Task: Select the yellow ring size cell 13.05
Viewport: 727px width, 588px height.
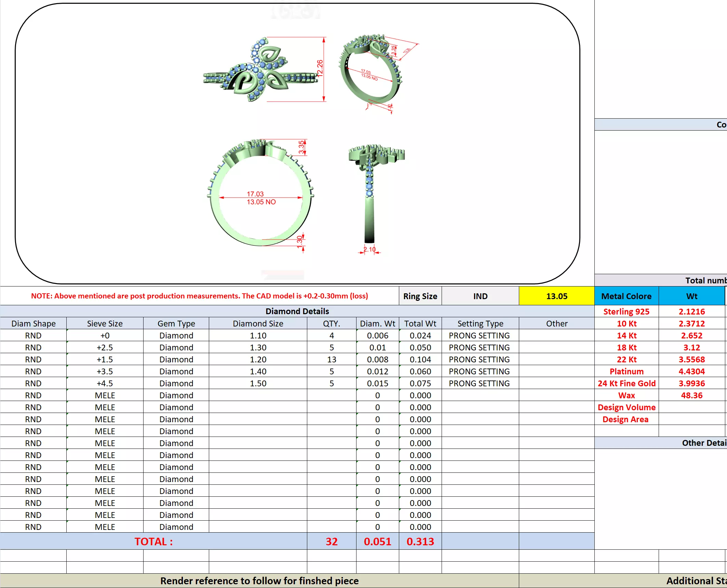Action: pos(556,296)
